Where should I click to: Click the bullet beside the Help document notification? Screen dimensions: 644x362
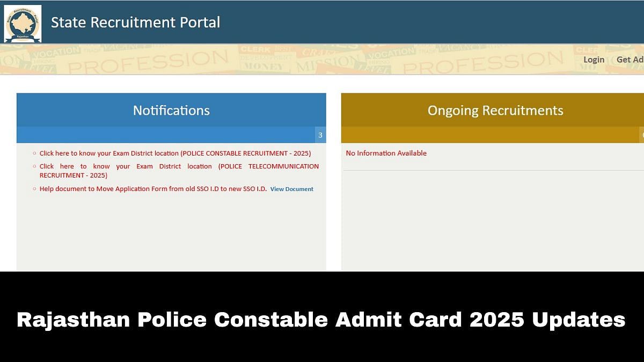point(35,189)
